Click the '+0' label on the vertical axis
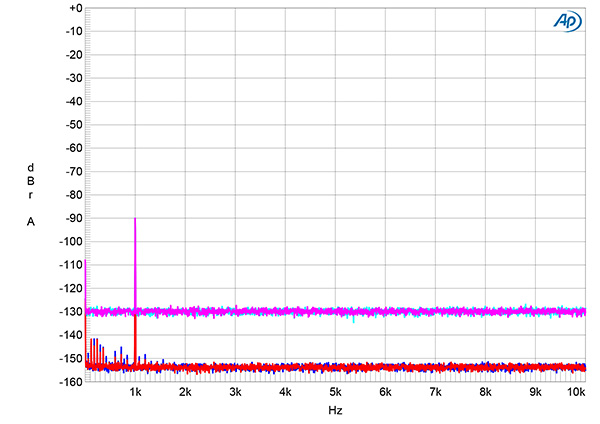This screenshot has width=600, height=424. (76, 8)
